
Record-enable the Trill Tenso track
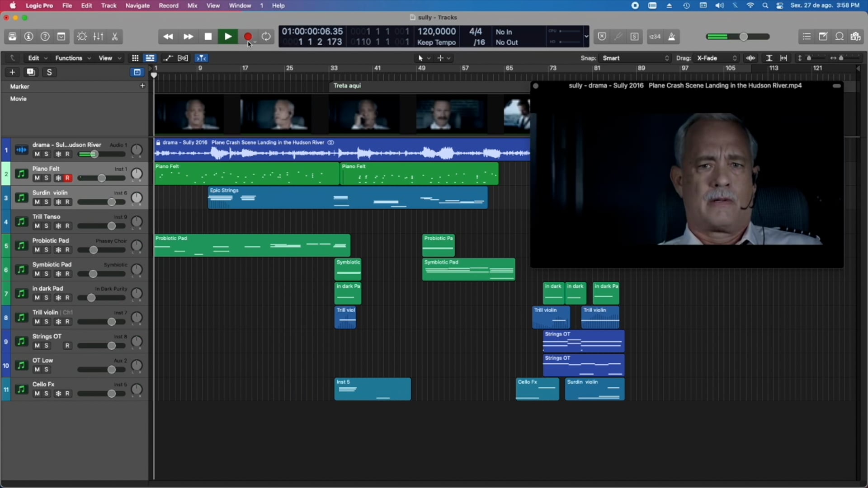pyautogui.click(x=67, y=226)
